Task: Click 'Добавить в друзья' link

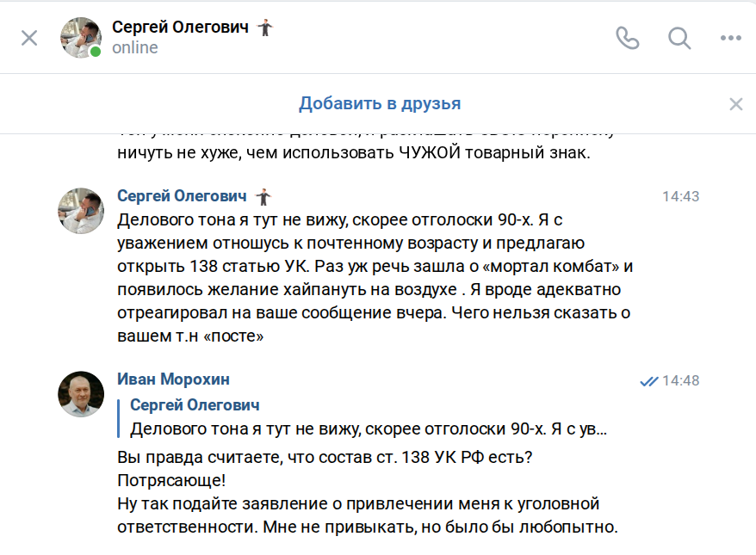Action: (x=380, y=104)
